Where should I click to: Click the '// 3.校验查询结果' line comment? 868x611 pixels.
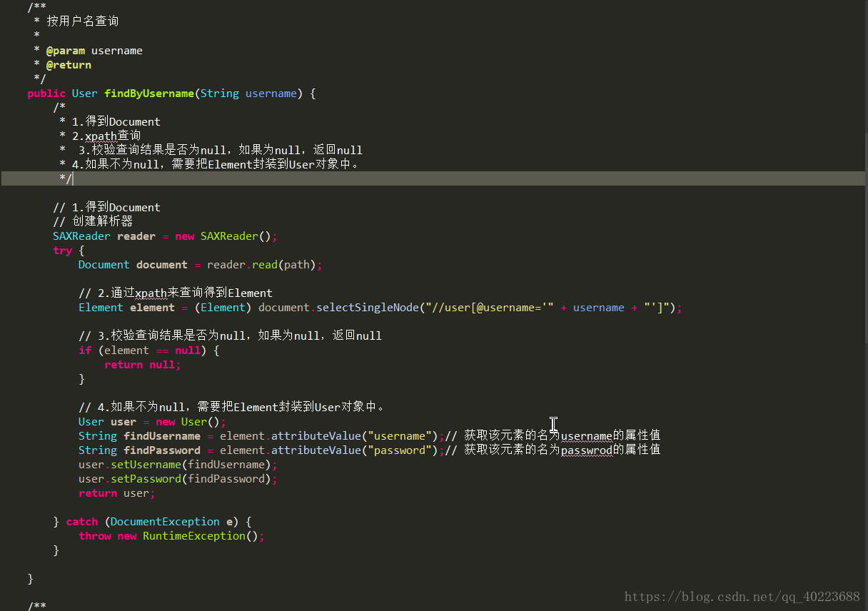point(230,335)
